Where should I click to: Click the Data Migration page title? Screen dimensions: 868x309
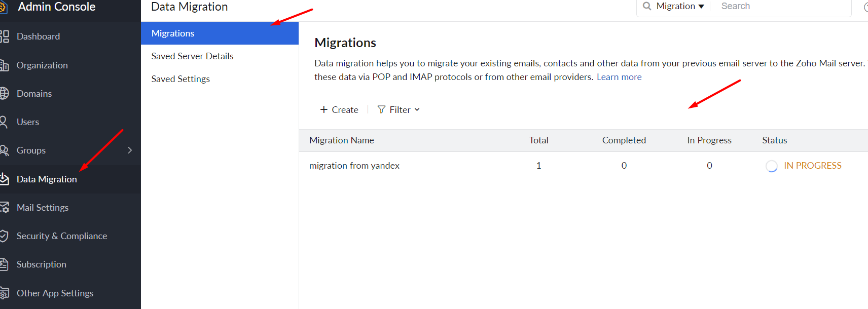[x=189, y=7]
